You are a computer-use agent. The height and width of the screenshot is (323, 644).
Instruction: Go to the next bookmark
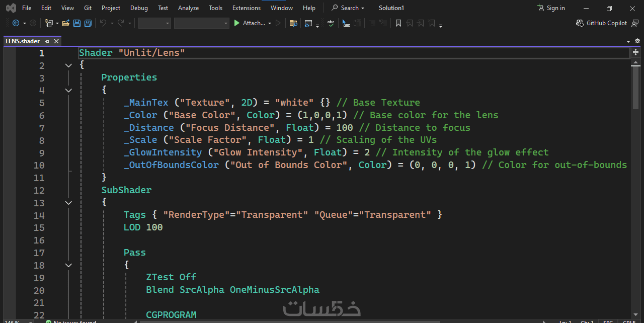pyautogui.click(x=421, y=23)
